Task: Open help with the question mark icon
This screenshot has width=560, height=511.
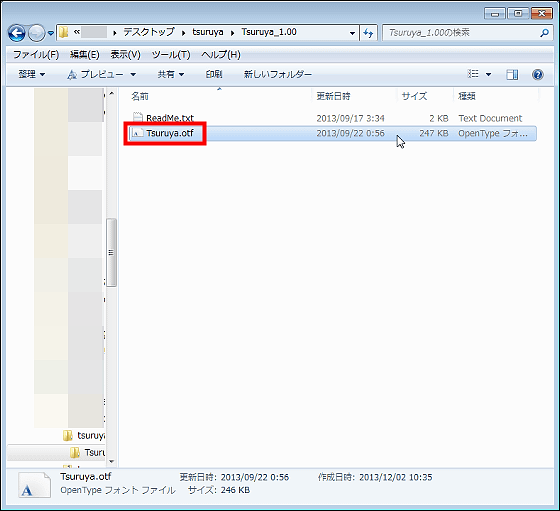Action: click(x=538, y=74)
